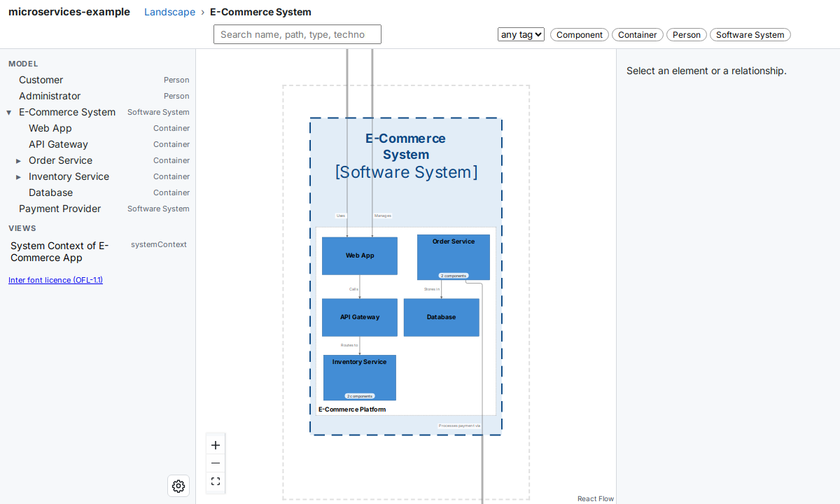Open Inter font licence link
This screenshot has width=840, height=504.
pyautogui.click(x=55, y=280)
